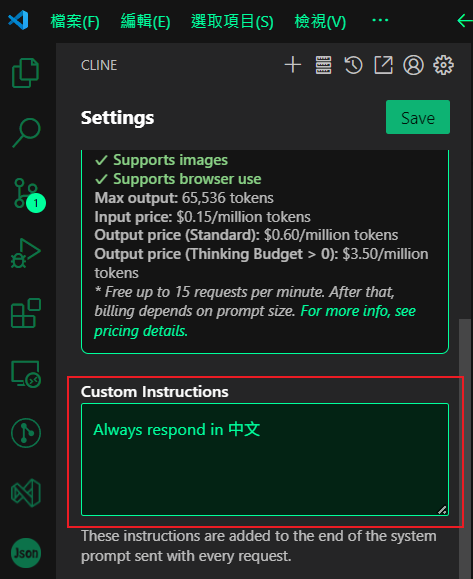This screenshot has height=579, width=473.
Task: Click the VS Code logo icon
Action: 18,20
